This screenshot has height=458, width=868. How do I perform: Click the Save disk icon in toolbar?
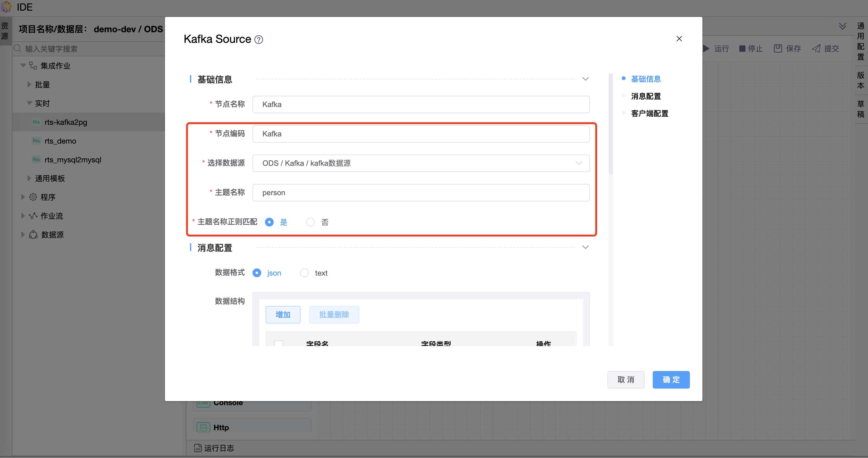click(x=778, y=48)
